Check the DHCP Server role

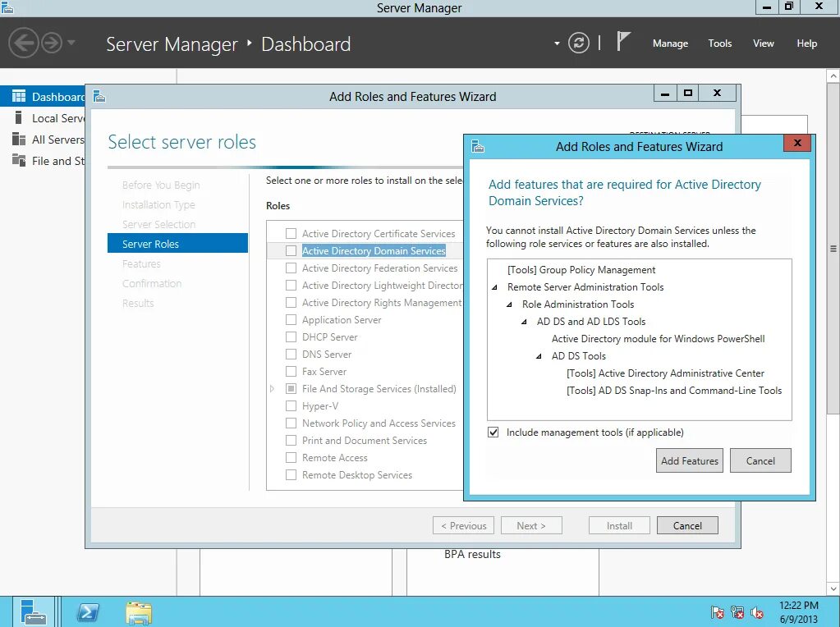tap(291, 336)
